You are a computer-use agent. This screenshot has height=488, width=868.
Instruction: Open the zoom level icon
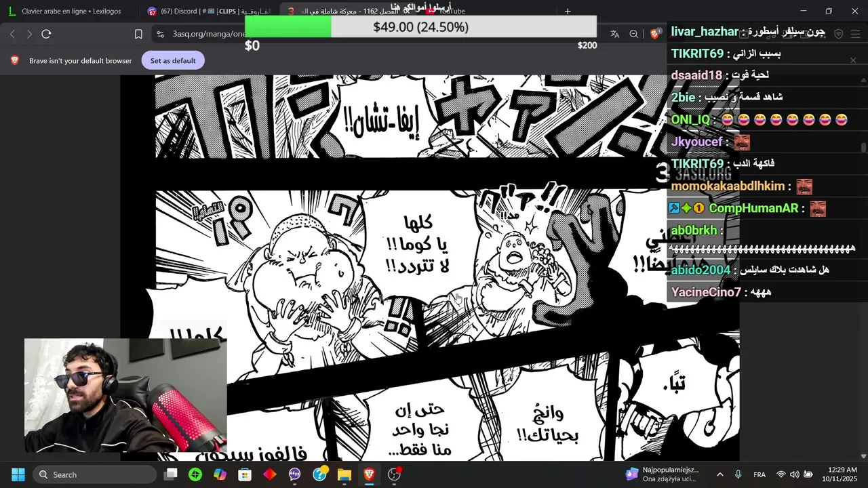(x=633, y=34)
